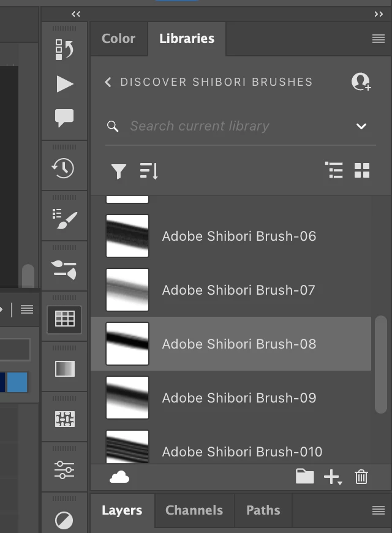Click the Brush-09 preview thumbnail
The width and height of the screenshot is (392, 533).
click(x=127, y=398)
